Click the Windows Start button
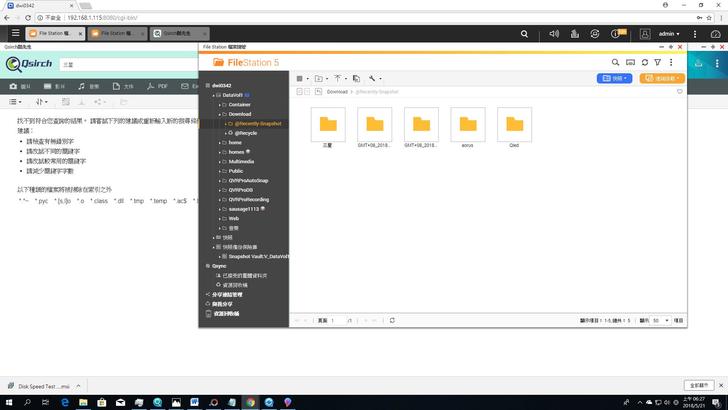Screen dimensions: 728x410 click(x=9, y=401)
